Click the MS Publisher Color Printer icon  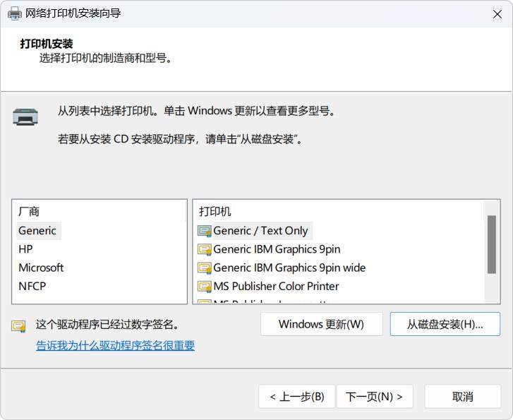(205, 286)
